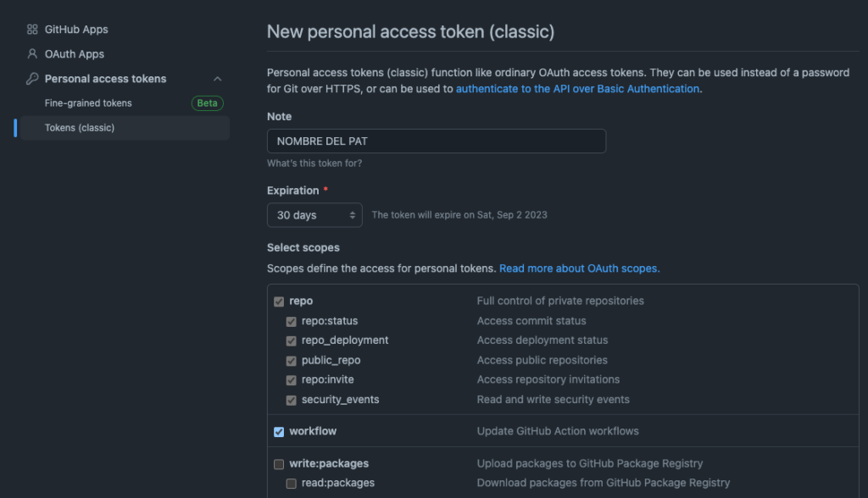The image size is (868, 498).
Task: Toggle the public_repo checkbox
Action: (x=292, y=361)
